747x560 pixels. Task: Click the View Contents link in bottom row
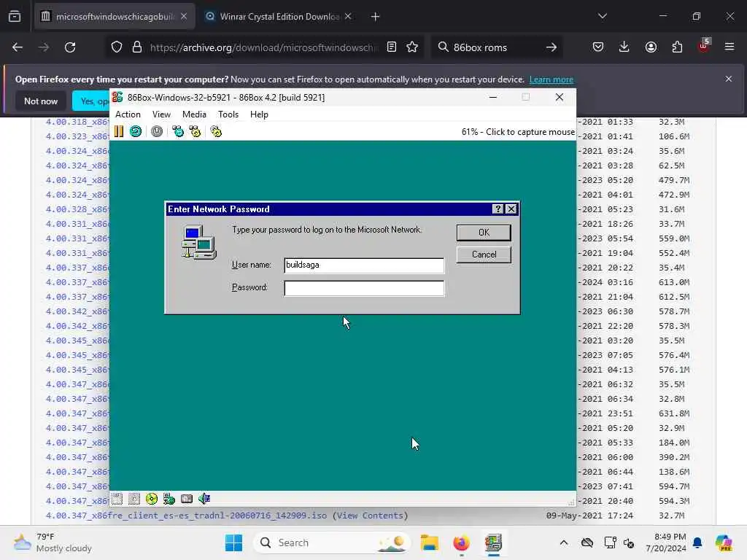click(x=370, y=516)
